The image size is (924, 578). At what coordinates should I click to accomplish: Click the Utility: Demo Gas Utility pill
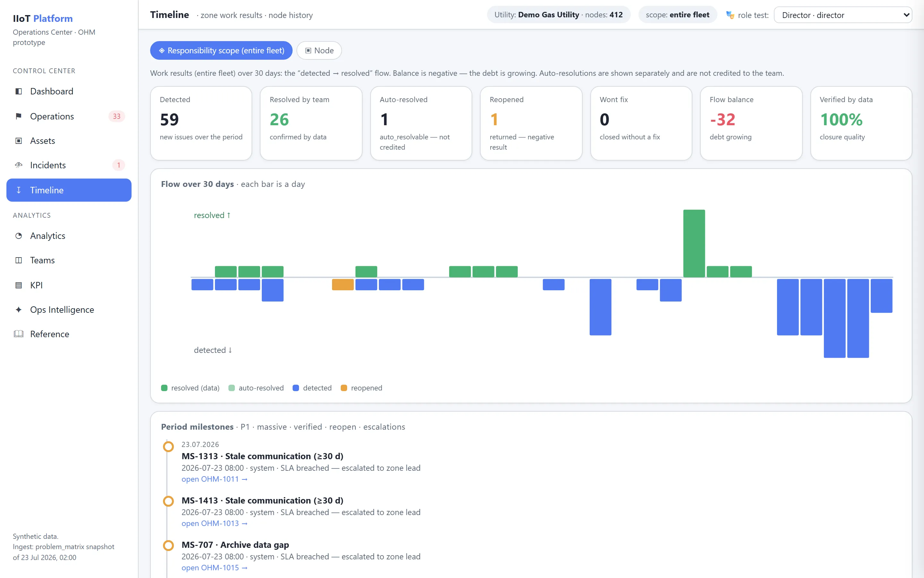[559, 15]
